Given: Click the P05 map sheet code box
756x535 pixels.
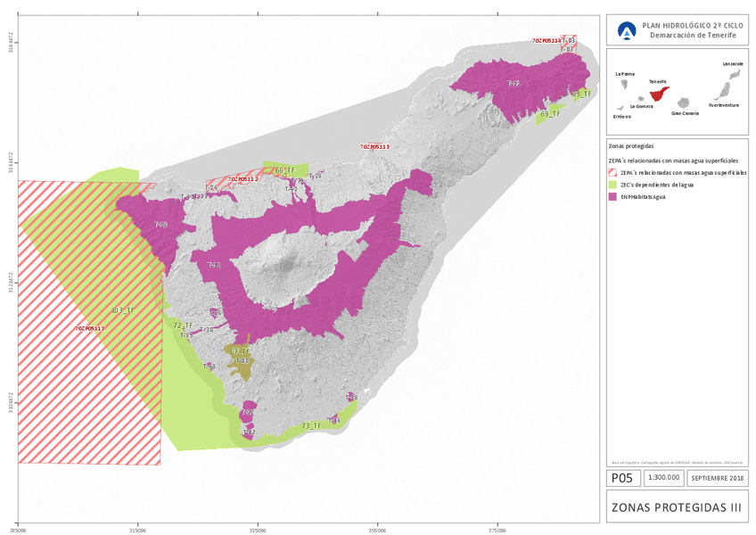Looking at the screenshot, I should [x=622, y=479].
